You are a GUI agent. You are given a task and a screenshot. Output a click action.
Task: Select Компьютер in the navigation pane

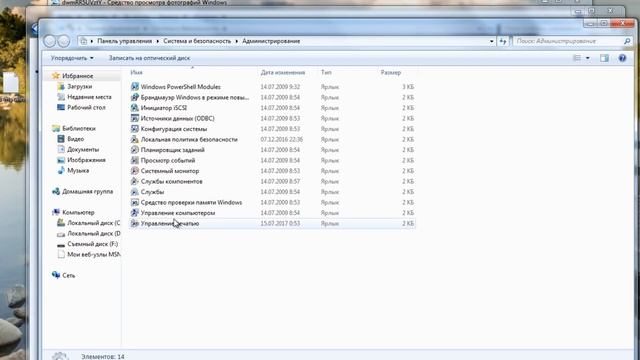click(x=78, y=212)
